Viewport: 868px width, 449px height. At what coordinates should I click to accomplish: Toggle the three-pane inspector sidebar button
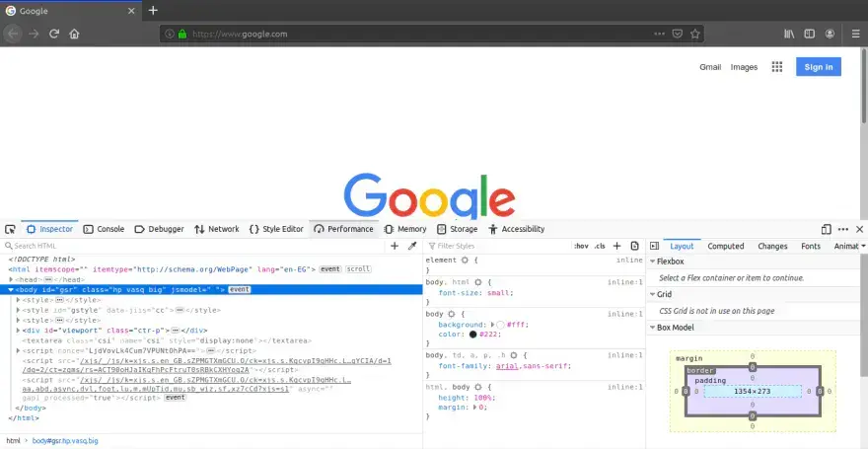pos(634,246)
